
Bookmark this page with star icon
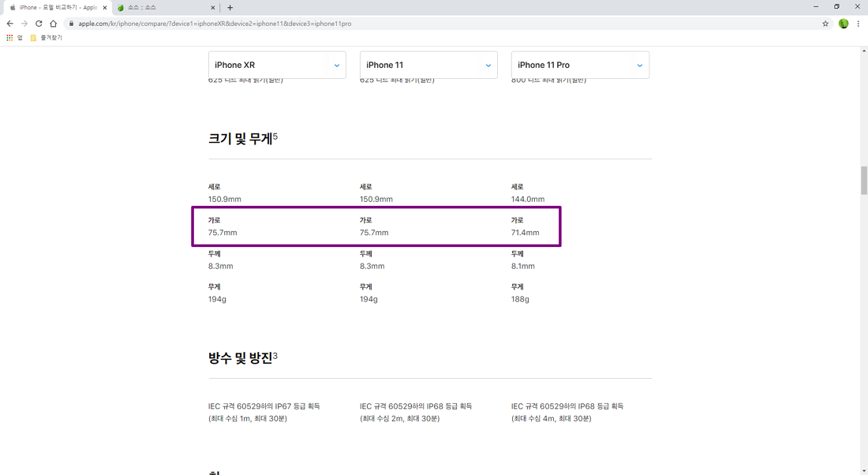[x=825, y=23]
